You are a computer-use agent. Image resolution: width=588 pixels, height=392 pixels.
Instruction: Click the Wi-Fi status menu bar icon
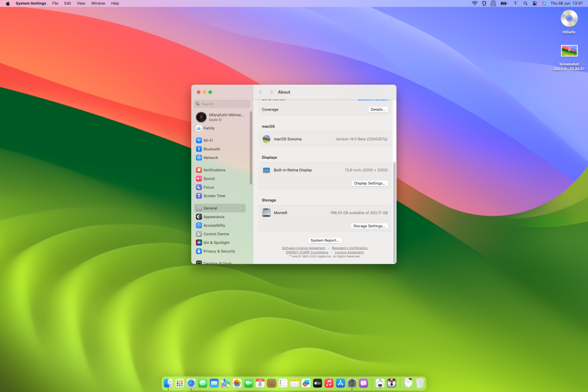(x=475, y=4)
